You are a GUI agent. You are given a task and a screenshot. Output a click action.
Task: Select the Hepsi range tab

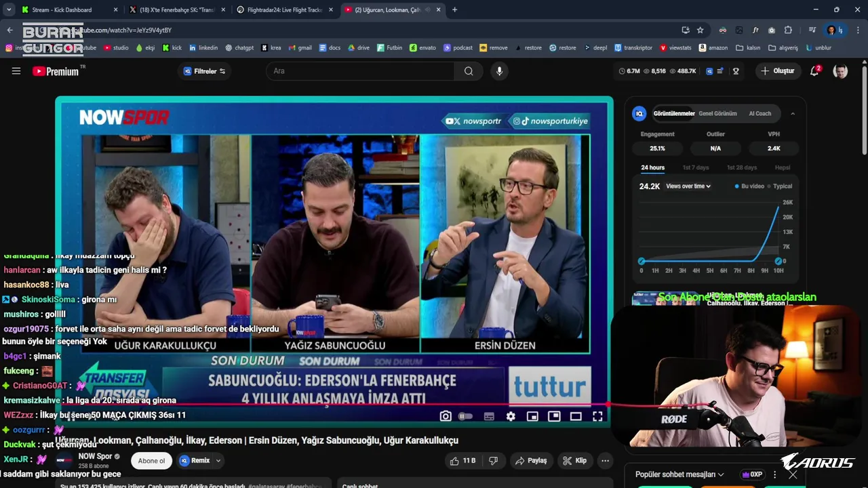783,167
